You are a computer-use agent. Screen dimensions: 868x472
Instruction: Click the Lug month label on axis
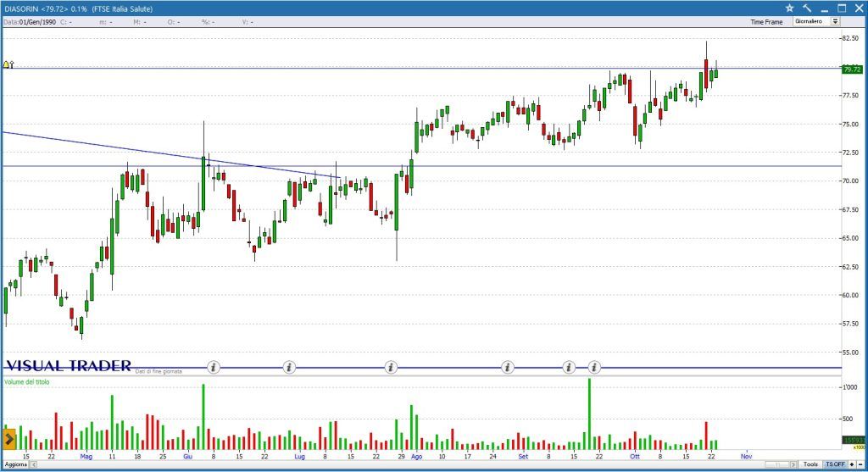299,457
